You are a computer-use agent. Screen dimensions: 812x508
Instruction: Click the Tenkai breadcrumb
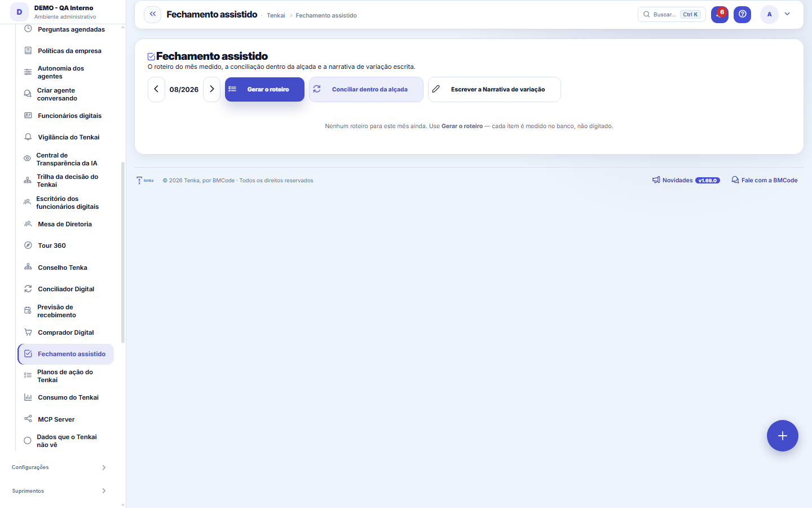coord(276,15)
